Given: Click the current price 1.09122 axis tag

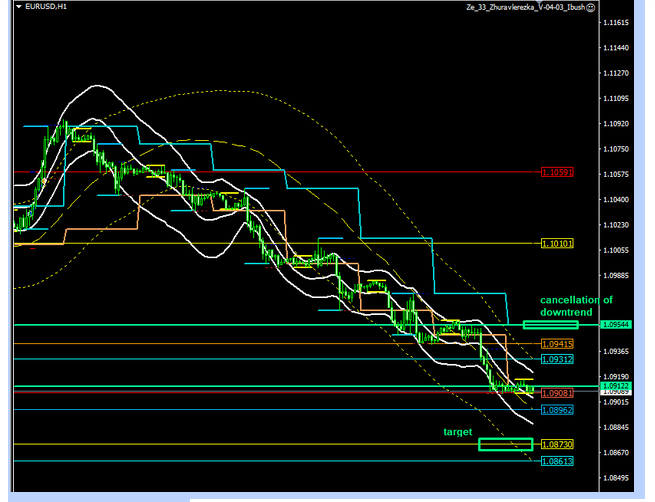Looking at the screenshot, I should pos(615,386).
